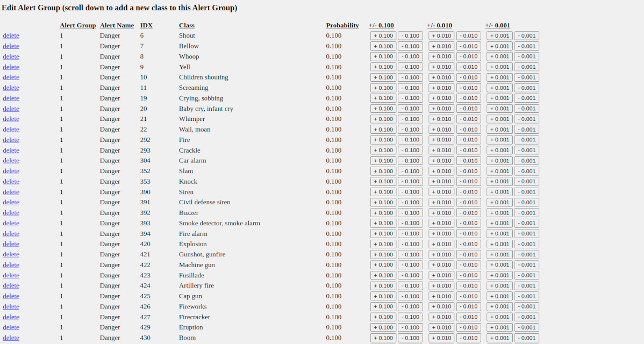Delete the Shout class row
This screenshot has width=644, height=344.
coord(11,36)
